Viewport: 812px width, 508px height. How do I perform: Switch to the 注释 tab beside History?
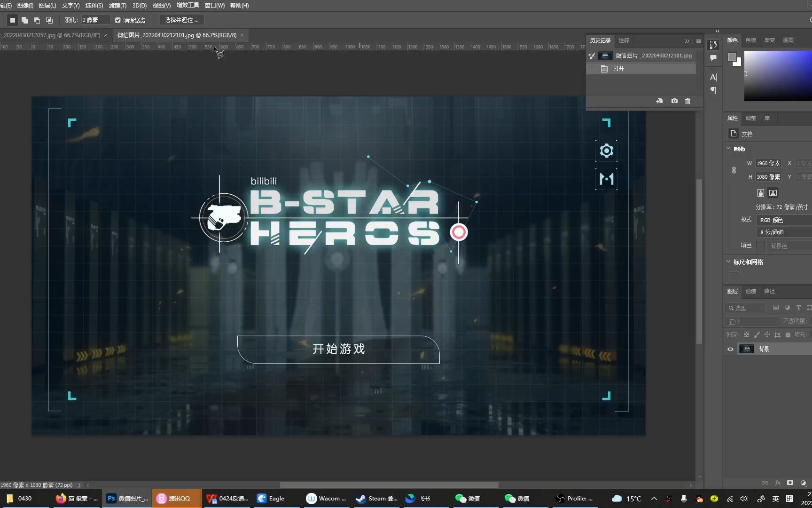(x=624, y=40)
